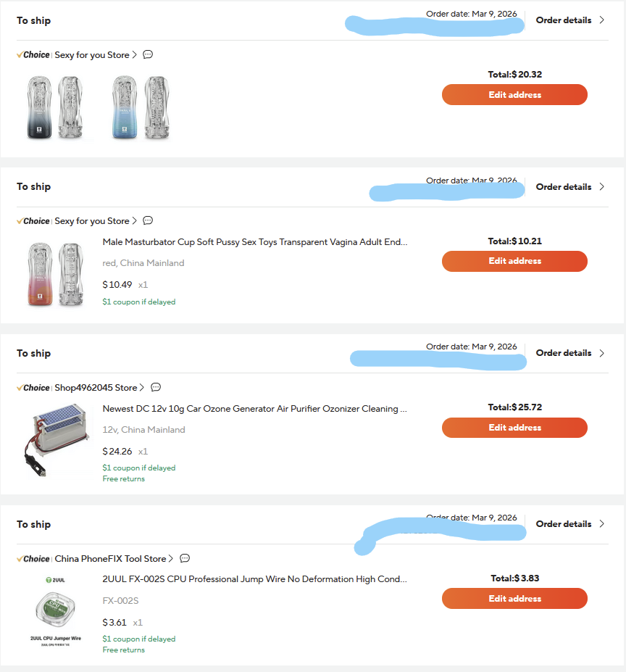Open first Sexy for you Store link
The image size is (626, 672).
click(92, 55)
